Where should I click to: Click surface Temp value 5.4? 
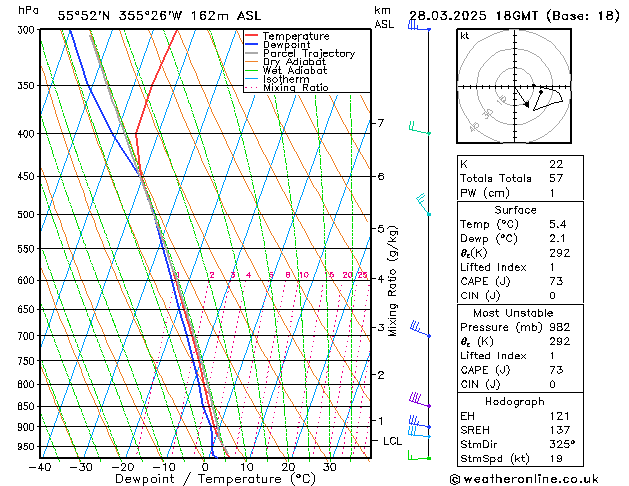click(x=557, y=224)
